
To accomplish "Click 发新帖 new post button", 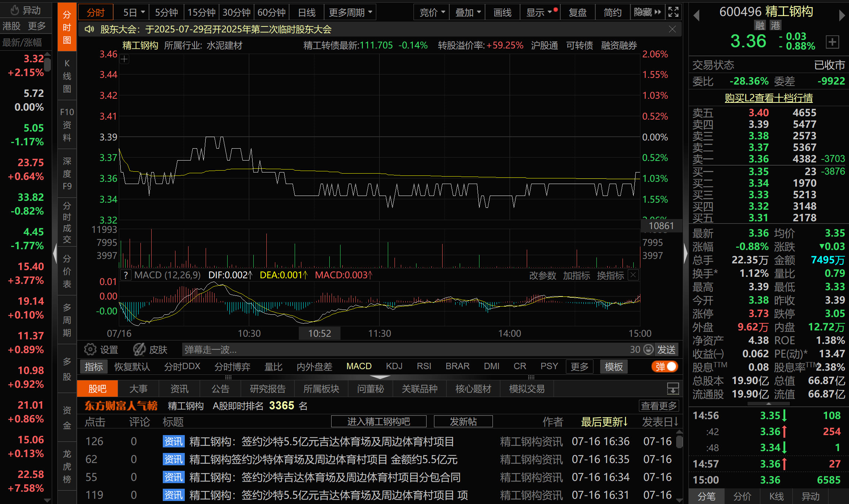I will [x=463, y=421].
